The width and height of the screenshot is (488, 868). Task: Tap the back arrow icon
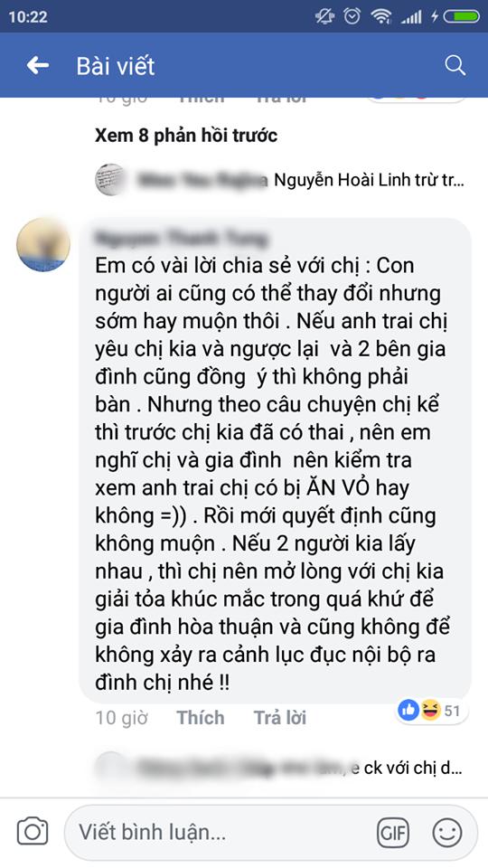point(38,66)
